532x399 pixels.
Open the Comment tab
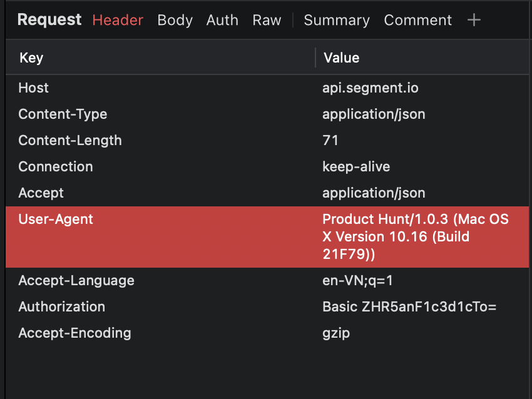[x=417, y=20]
